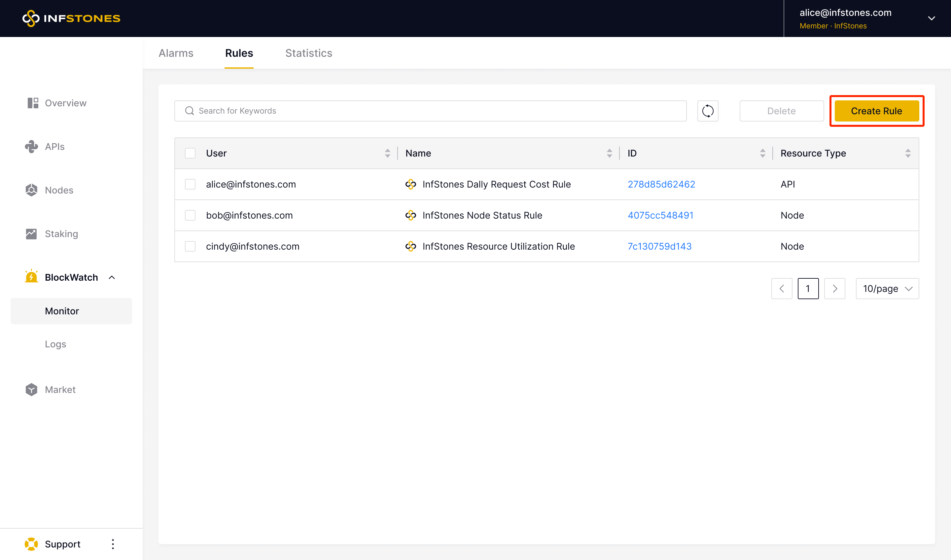Viewport: 951px width, 560px height.
Task: Switch to the Alarms tab
Action: [176, 53]
